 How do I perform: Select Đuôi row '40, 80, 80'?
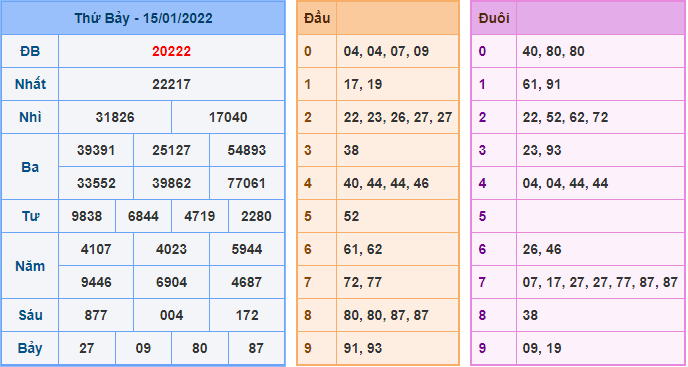(x=553, y=51)
